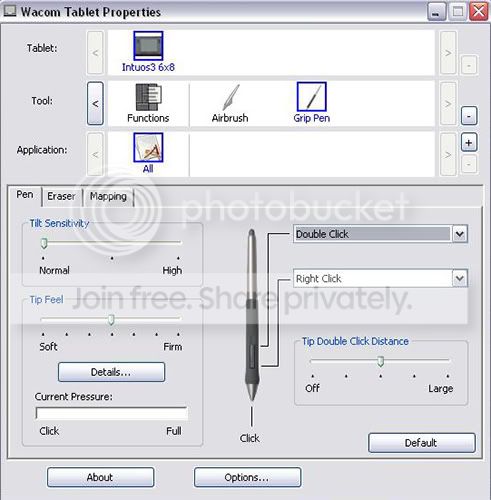Click the Application-row minus button

coord(469,164)
